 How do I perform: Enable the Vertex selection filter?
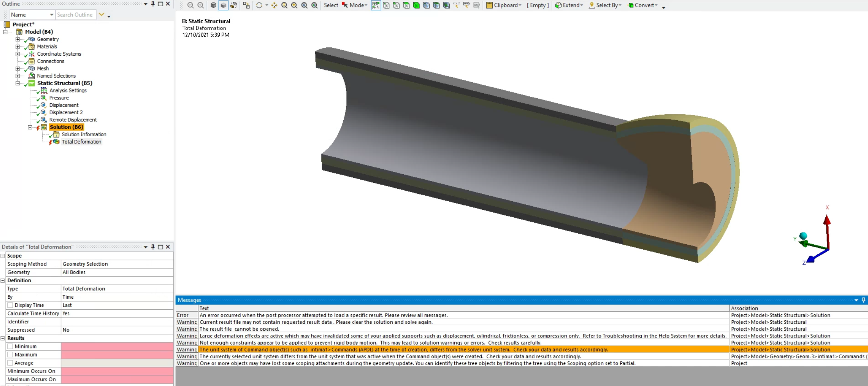386,5
